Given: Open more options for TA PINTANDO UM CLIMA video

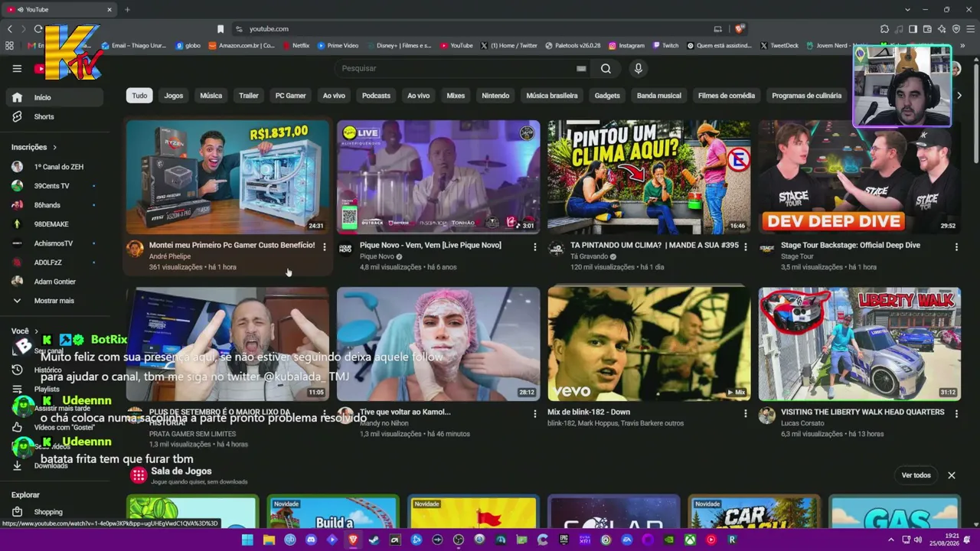Looking at the screenshot, I should click(745, 246).
